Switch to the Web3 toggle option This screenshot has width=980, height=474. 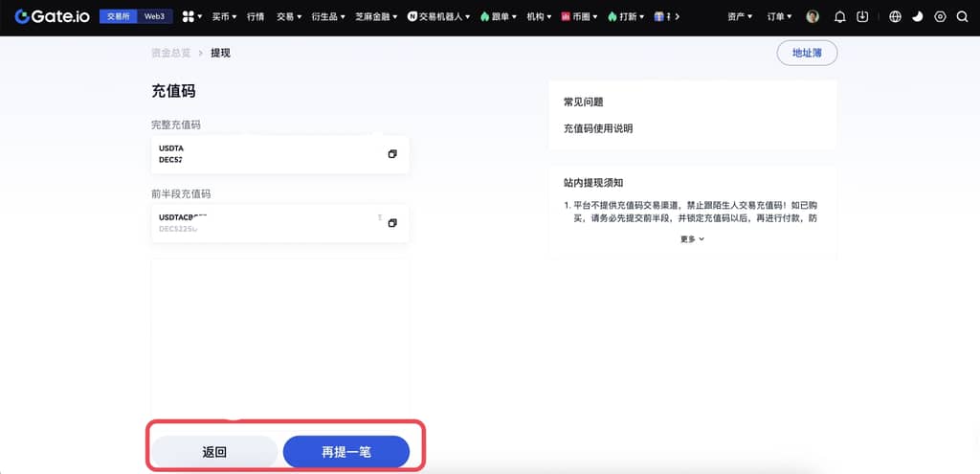(x=154, y=17)
